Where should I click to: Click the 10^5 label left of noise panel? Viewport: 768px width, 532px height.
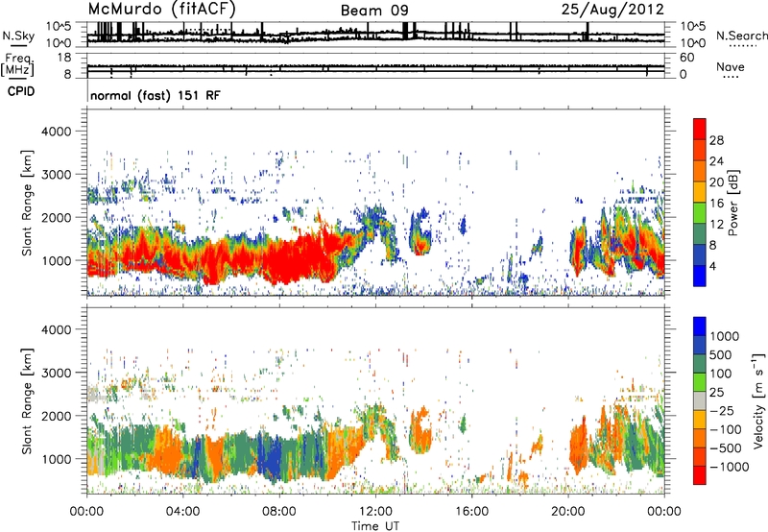pos(59,26)
